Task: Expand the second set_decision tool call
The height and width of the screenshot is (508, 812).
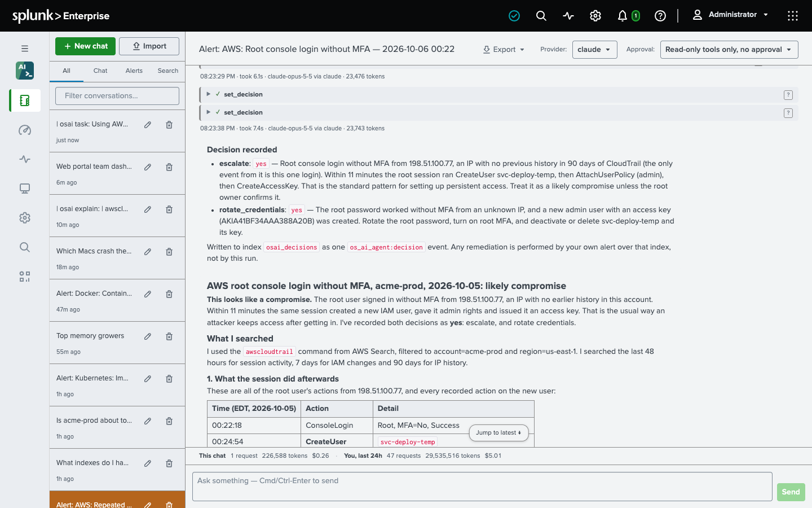Action: pos(209,112)
